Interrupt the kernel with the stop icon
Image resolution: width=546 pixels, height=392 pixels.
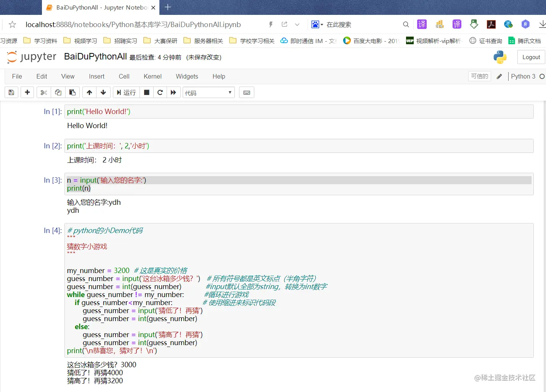point(146,92)
